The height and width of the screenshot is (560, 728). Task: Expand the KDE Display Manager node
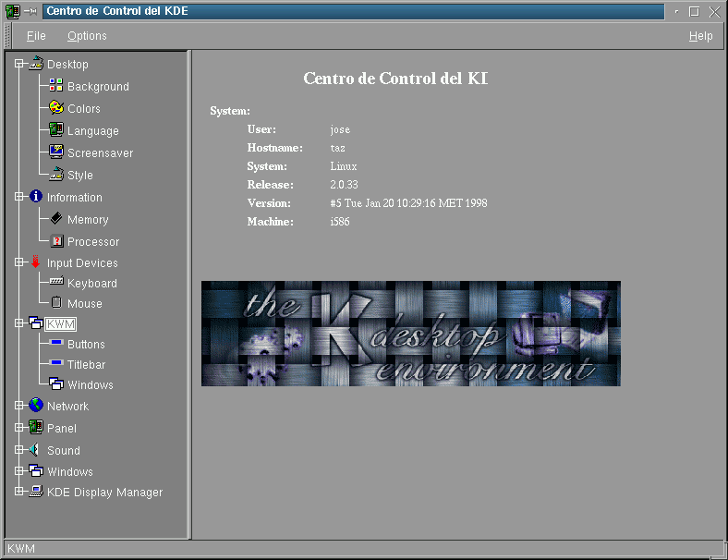coord(18,493)
